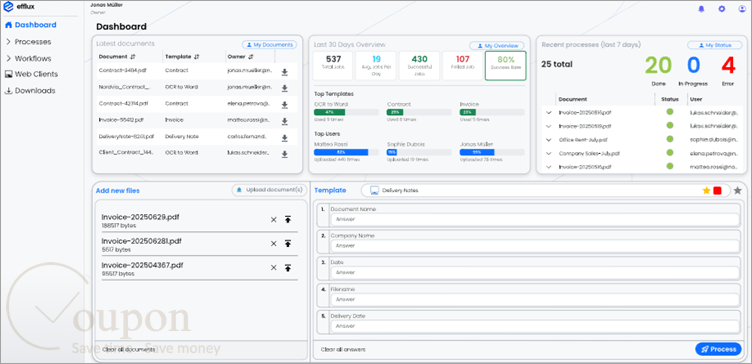Click the blue 0 In Progress counter
752x364 pixels.
click(693, 66)
